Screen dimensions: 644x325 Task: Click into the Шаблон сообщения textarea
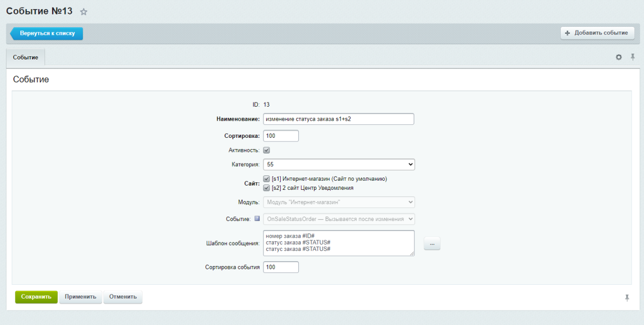pyautogui.click(x=338, y=243)
